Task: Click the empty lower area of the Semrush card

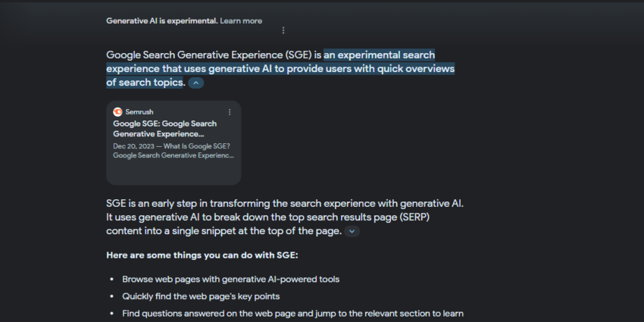Action: (x=173, y=173)
